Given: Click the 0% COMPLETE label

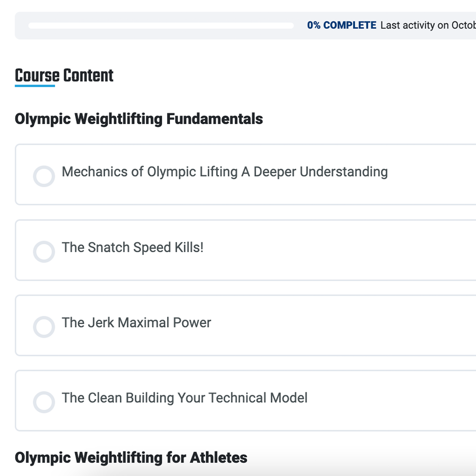Looking at the screenshot, I should coord(341,26).
